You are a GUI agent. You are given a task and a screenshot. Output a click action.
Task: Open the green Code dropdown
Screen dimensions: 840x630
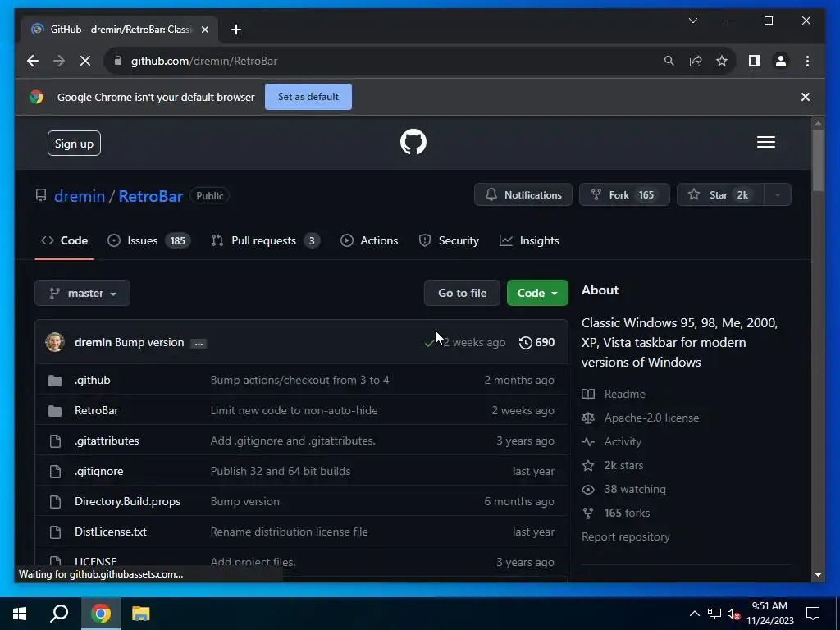[x=537, y=293]
